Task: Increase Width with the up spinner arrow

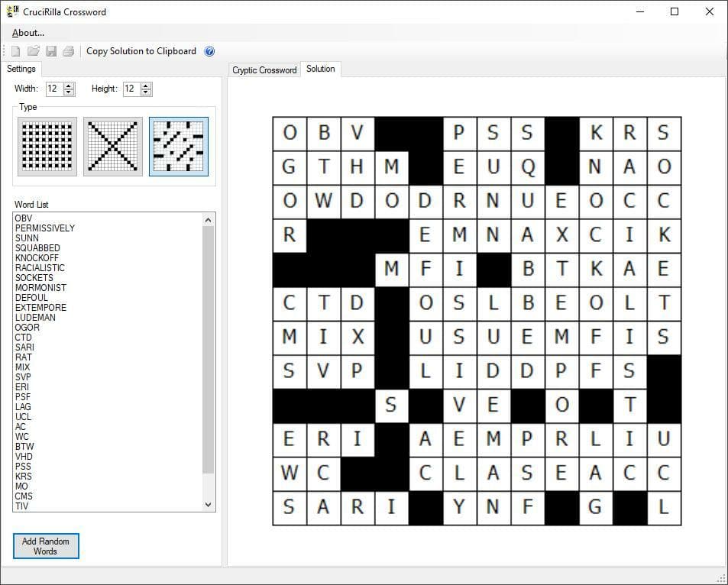Action: pyautogui.click(x=69, y=86)
